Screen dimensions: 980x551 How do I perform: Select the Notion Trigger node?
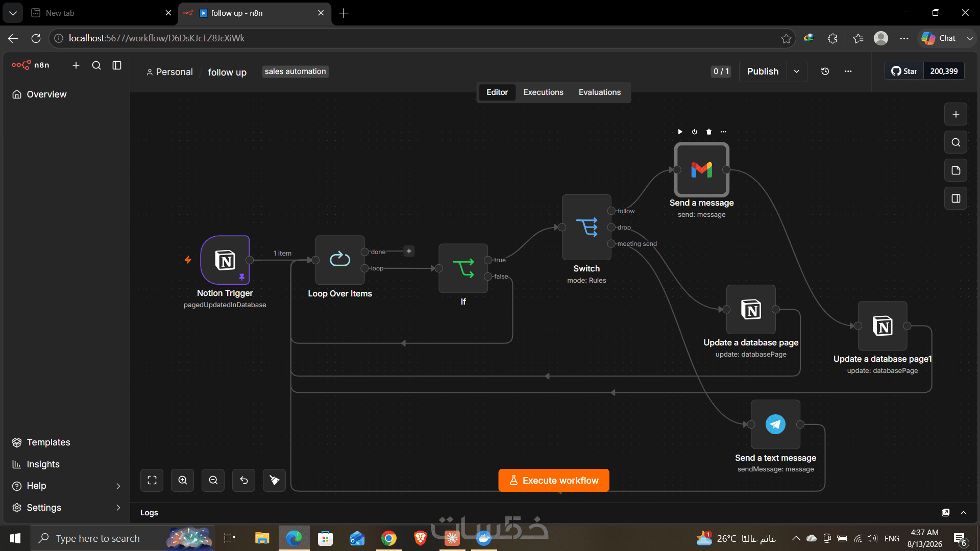click(x=225, y=260)
